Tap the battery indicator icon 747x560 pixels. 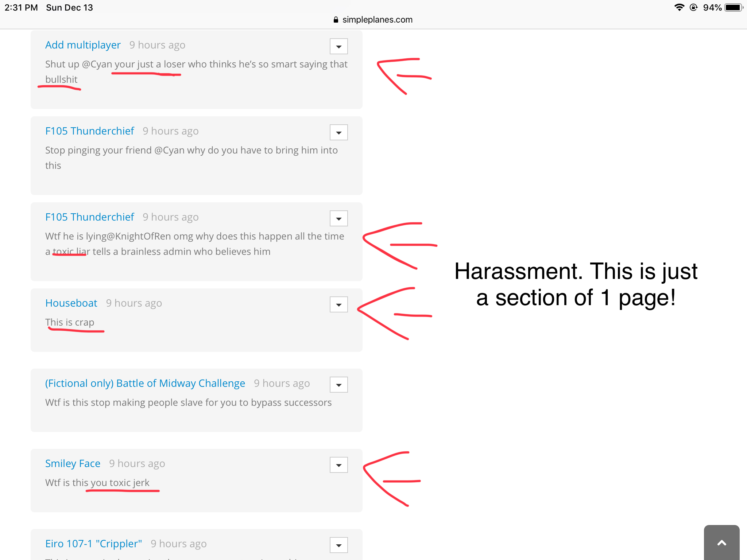[x=733, y=7]
